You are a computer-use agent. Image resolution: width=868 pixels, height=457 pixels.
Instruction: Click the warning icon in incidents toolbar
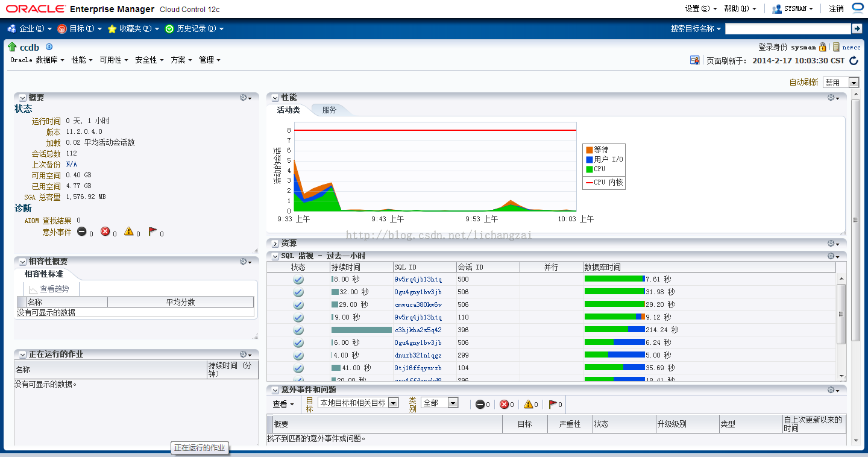pyautogui.click(x=528, y=404)
